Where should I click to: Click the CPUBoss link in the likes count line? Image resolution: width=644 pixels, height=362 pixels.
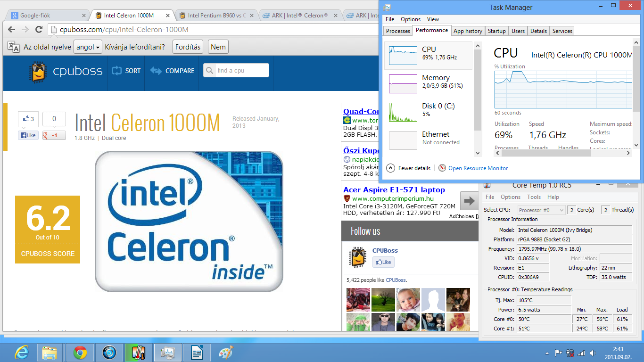(x=396, y=280)
